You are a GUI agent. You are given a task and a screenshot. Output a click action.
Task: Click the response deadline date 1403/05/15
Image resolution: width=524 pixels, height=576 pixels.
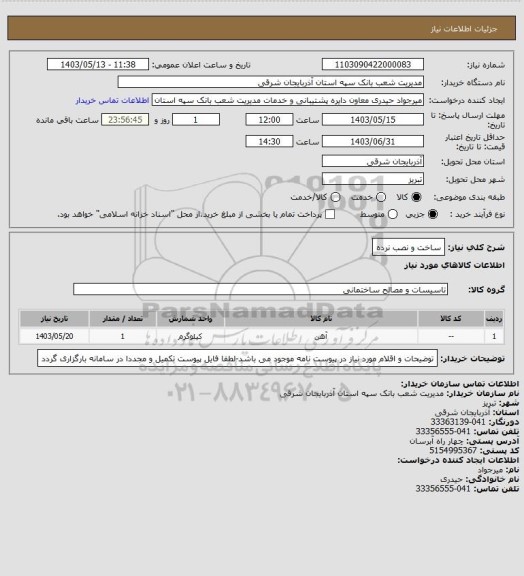373,120
